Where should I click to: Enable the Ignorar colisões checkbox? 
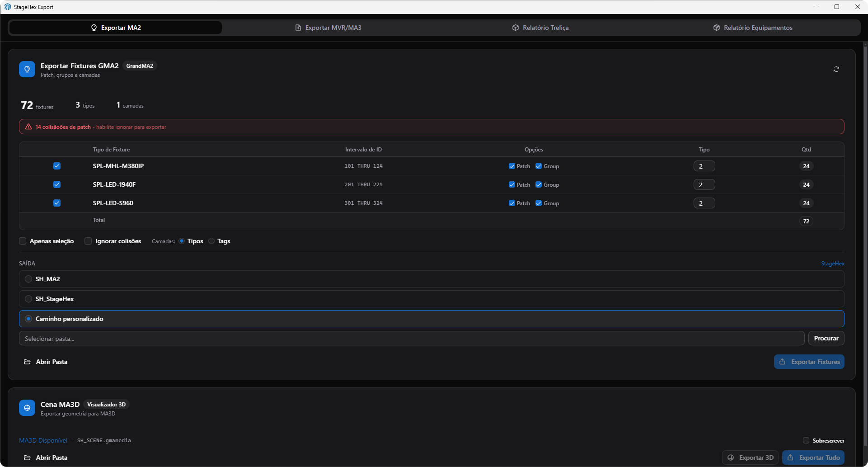click(x=88, y=241)
